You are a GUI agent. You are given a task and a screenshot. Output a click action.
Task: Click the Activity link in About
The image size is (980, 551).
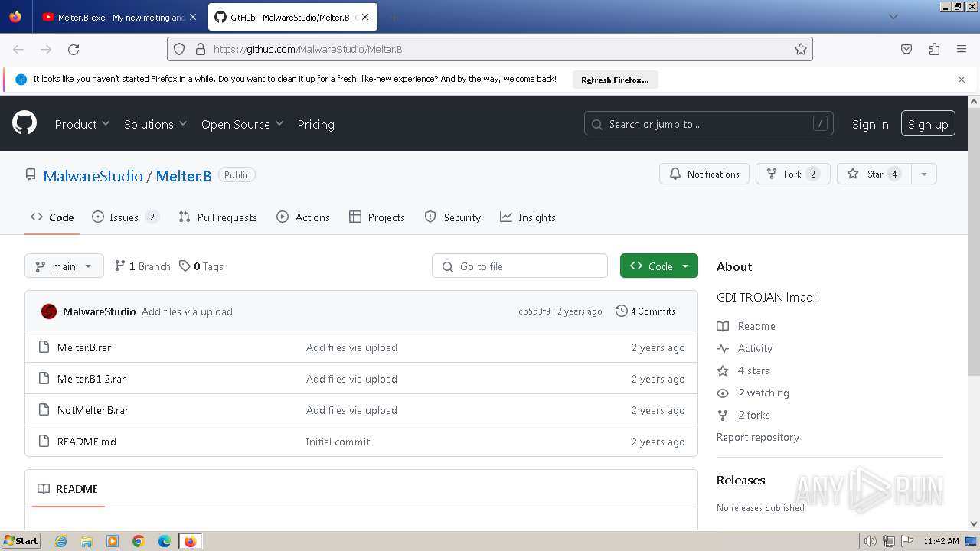(x=745, y=348)
